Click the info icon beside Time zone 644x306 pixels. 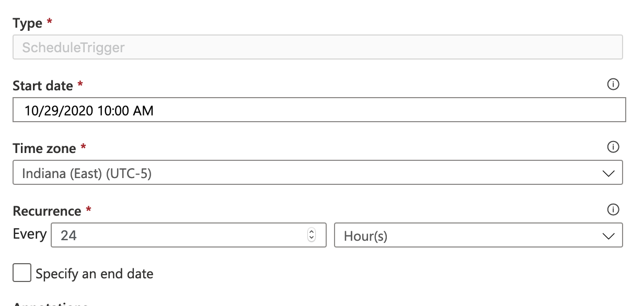click(614, 147)
